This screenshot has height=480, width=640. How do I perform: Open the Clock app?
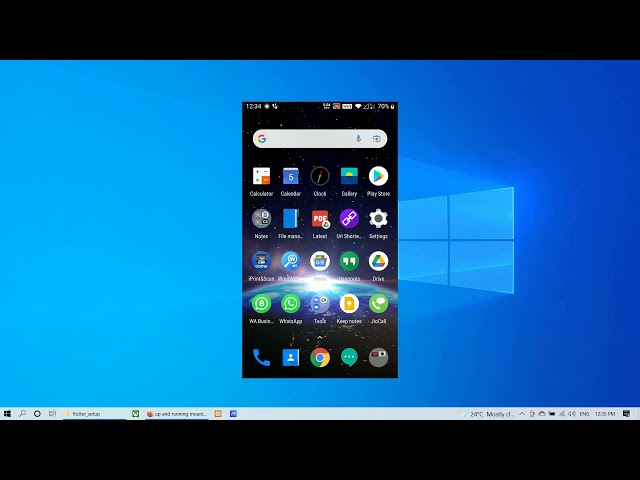pyautogui.click(x=320, y=177)
